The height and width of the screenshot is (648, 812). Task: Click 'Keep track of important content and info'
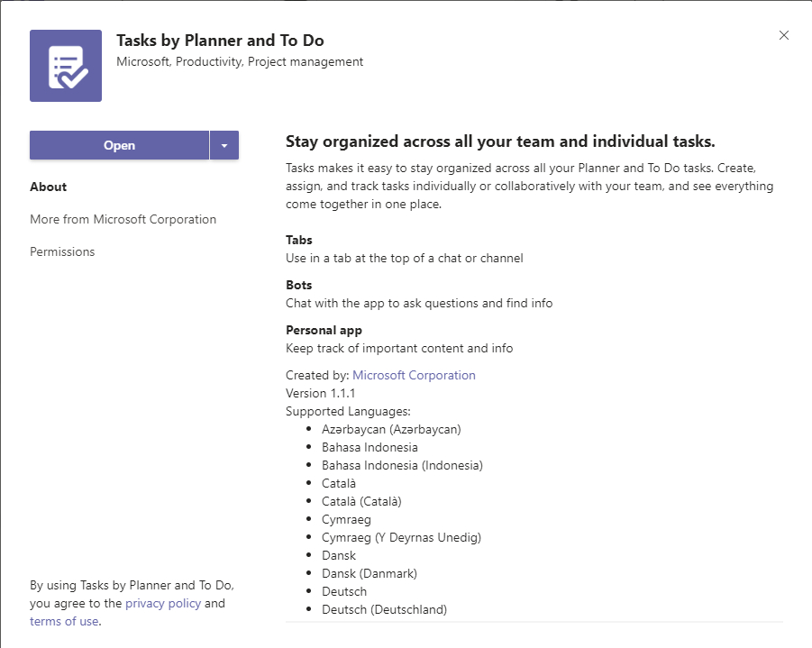pos(399,348)
